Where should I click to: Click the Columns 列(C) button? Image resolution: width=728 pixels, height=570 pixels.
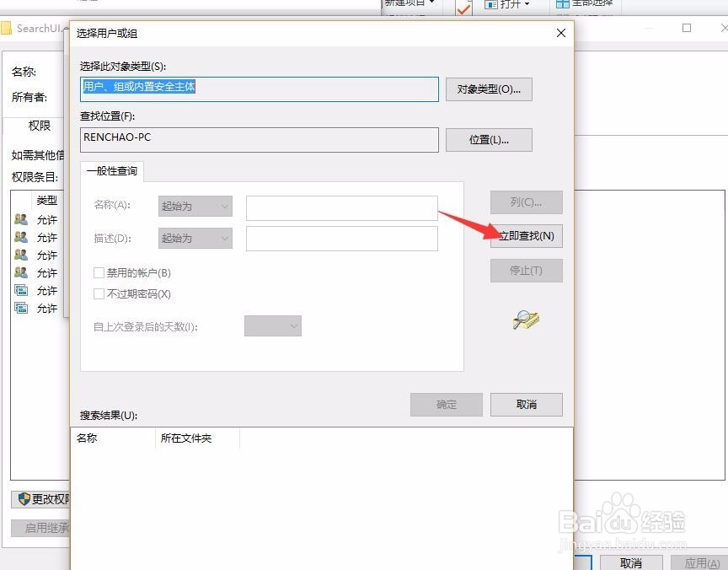pos(526,202)
